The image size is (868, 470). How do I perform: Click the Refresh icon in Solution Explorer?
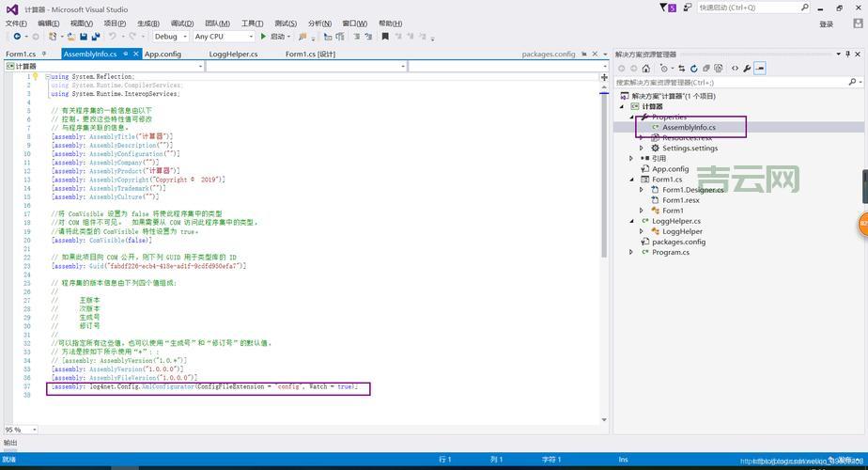tap(692, 69)
